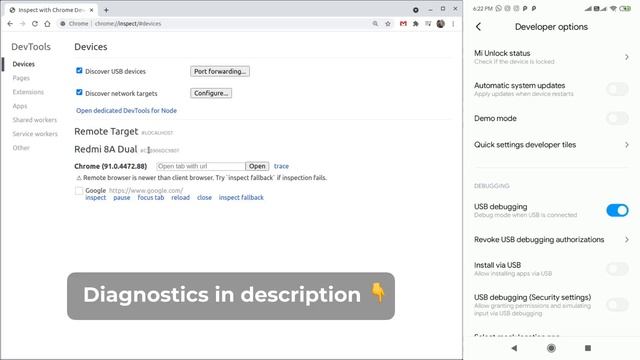Open the Chrome three-dot menu
The image size is (640, 360).
[453, 24]
